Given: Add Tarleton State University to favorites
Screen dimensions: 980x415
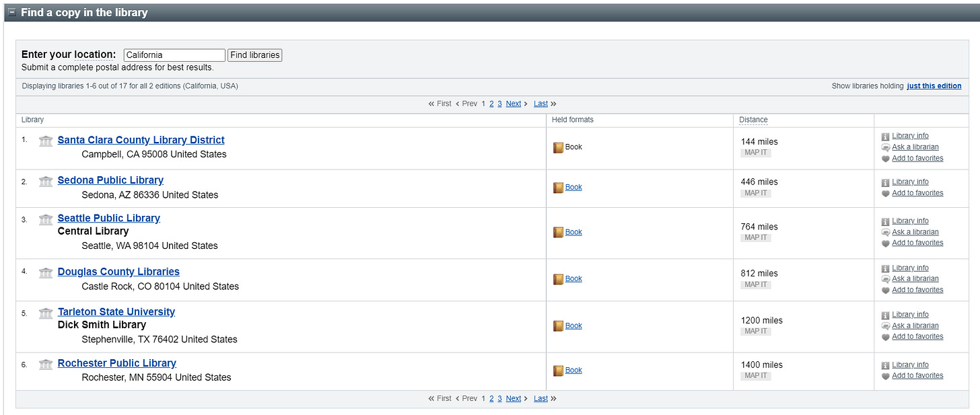Looking at the screenshot, I should click(917, 336).
